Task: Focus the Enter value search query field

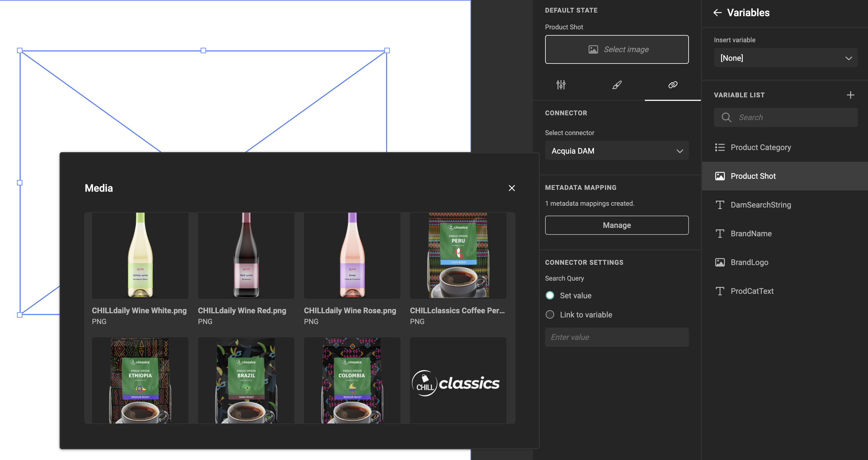Action: (x=617, y=337)
